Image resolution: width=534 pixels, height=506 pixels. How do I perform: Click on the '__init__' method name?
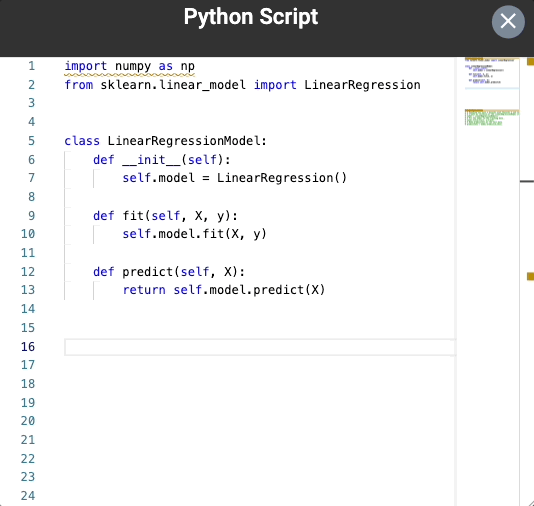pos(151,159)
